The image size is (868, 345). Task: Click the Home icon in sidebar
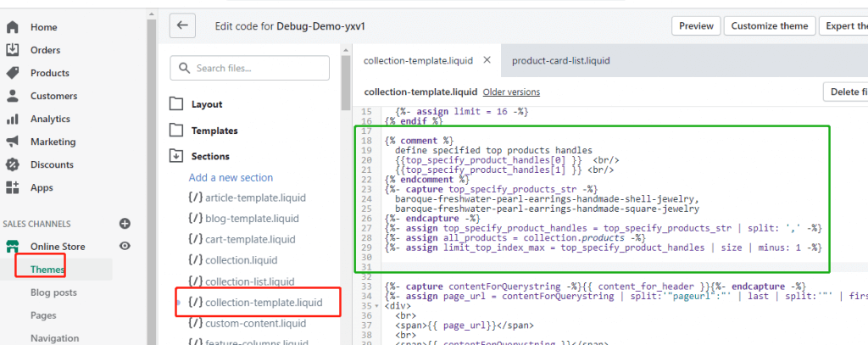click(13, 27)
